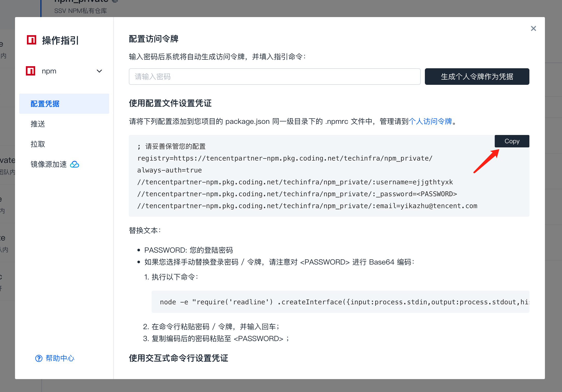Click the cloud icon next to 镜像源加速
This screenshot has height=392, width=562.
pos(75,164)
